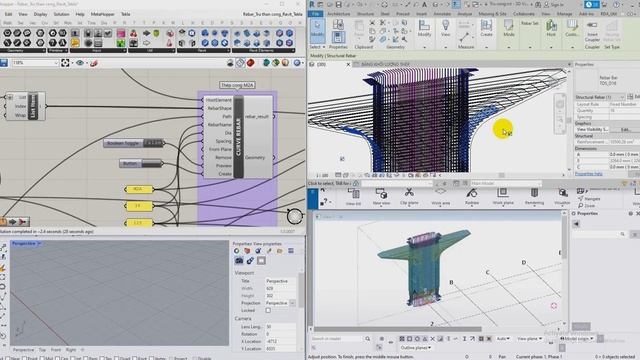Switch to Revit Structure ribbon tab
The height and width of the screenshot is (360, 640).
click(365, 14)
